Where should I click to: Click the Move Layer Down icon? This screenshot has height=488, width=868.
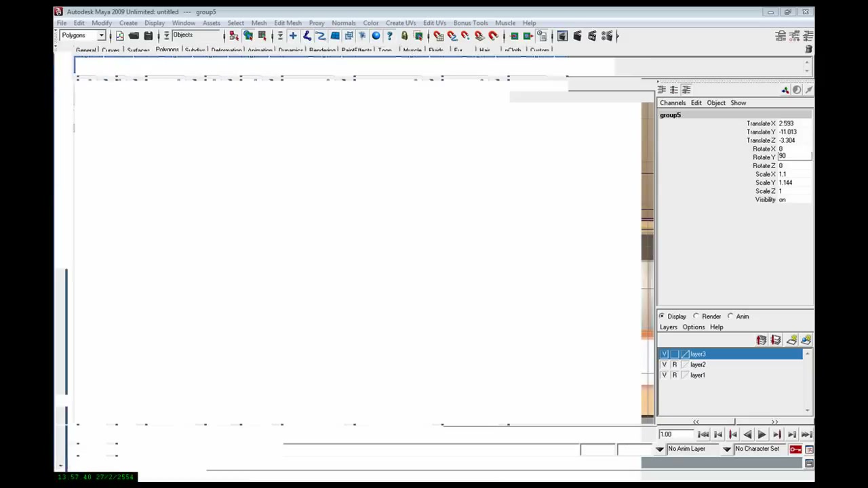776,340
